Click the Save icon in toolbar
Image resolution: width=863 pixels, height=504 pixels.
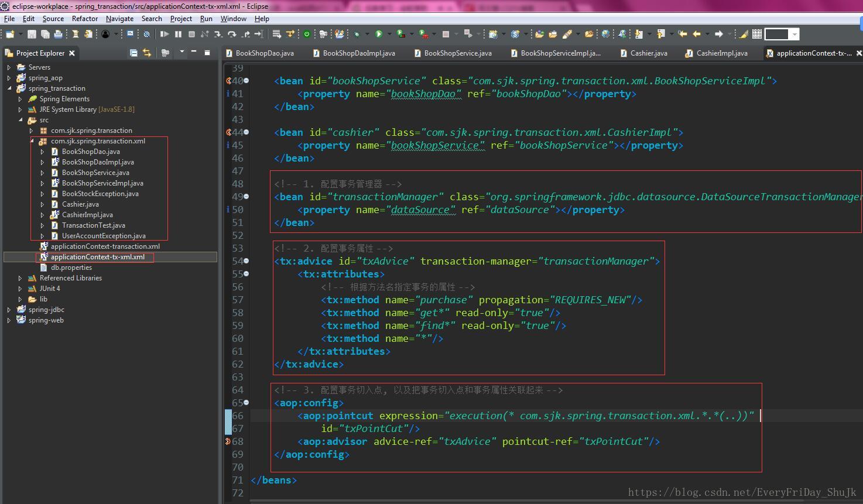tap(32, 34)
